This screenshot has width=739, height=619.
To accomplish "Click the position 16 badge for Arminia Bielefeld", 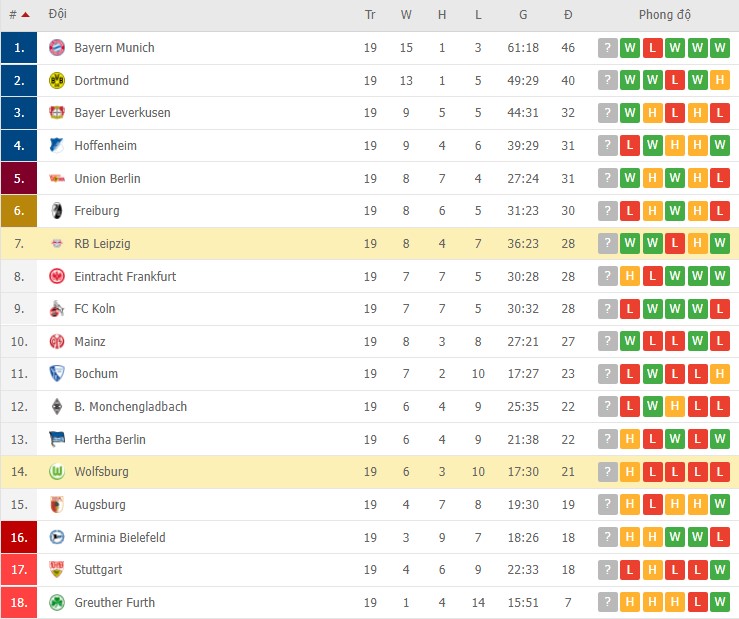I will coord(19,538).
